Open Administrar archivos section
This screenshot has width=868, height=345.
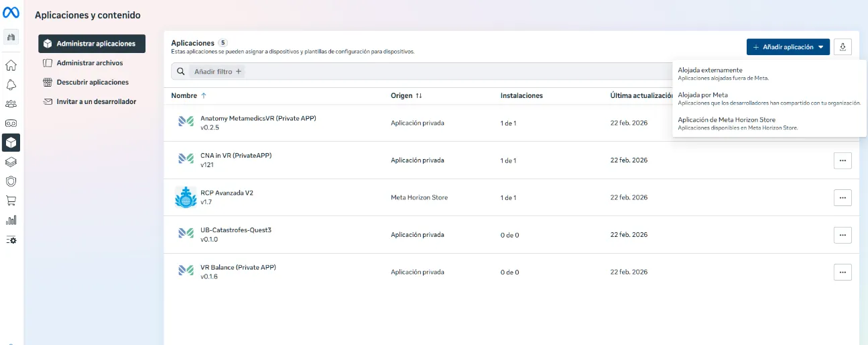click(x=92, y=63)
